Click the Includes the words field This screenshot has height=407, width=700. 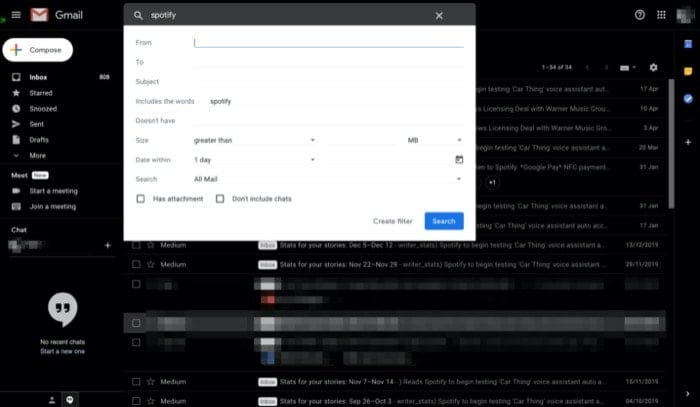click(337, 101)
